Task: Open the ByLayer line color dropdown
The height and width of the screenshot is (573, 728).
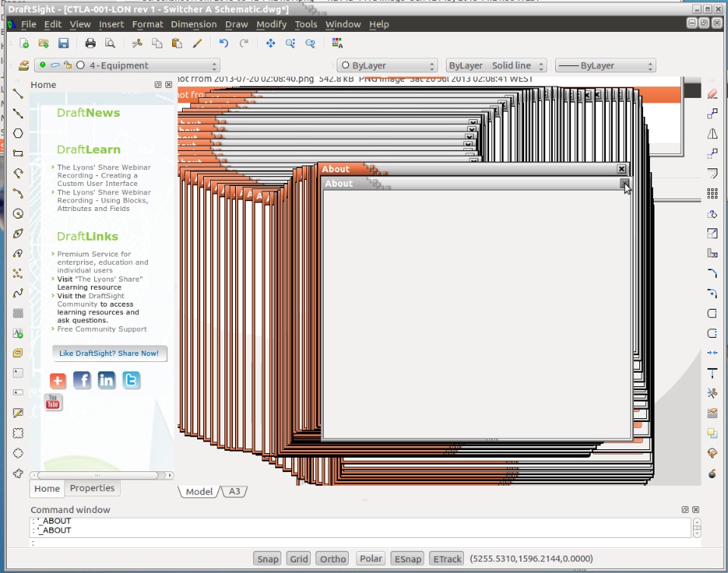Action: pyautogui.click(x=388, y=65)
